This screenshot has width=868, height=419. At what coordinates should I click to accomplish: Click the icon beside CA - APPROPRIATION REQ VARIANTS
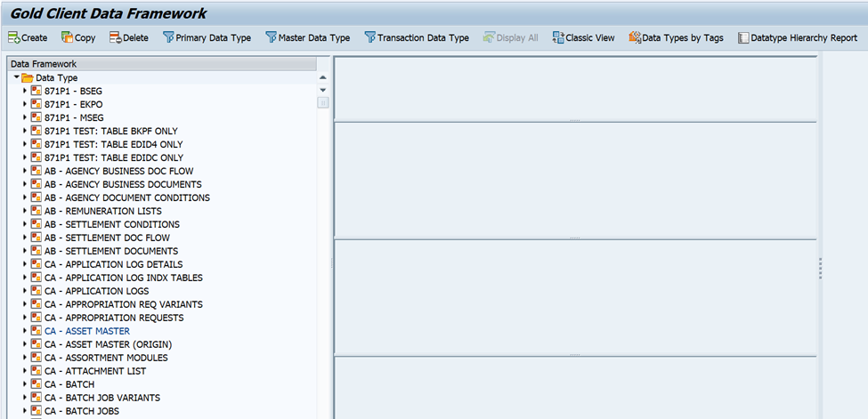tap(36, 304)
